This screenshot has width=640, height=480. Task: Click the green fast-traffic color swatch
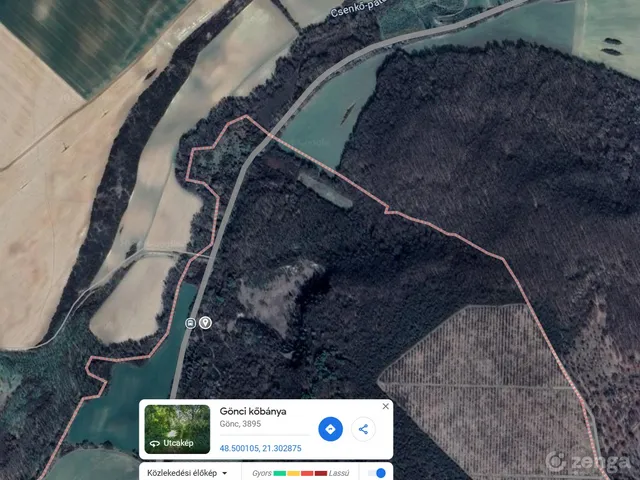(280, 473)
